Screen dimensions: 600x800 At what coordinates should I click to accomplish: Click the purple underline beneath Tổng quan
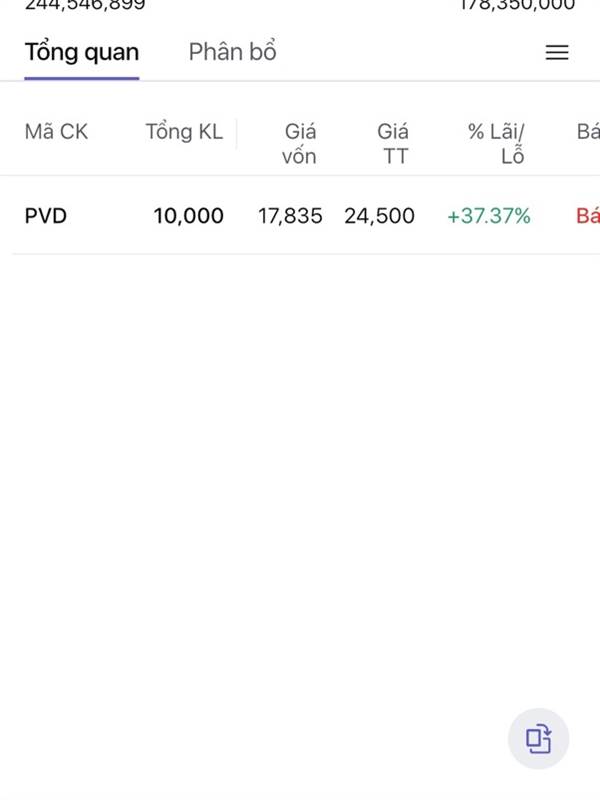pyautogui.click(x=82, y=77)
